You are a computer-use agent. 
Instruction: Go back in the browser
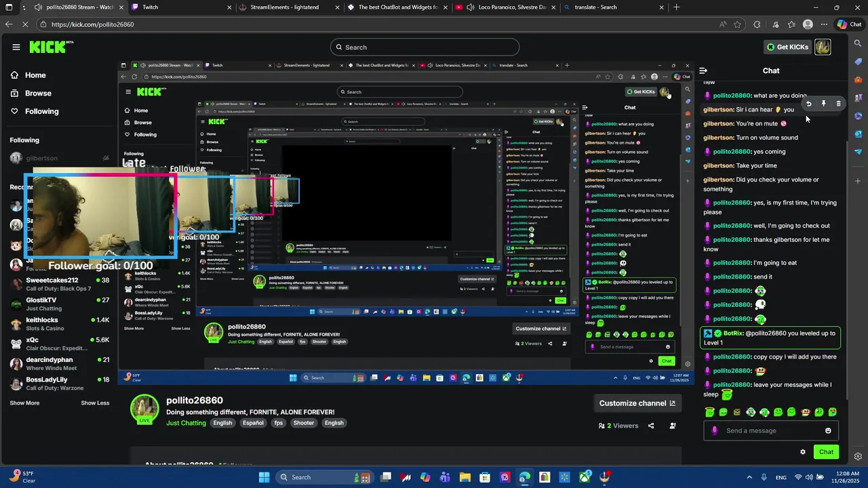tap(9, 24)
